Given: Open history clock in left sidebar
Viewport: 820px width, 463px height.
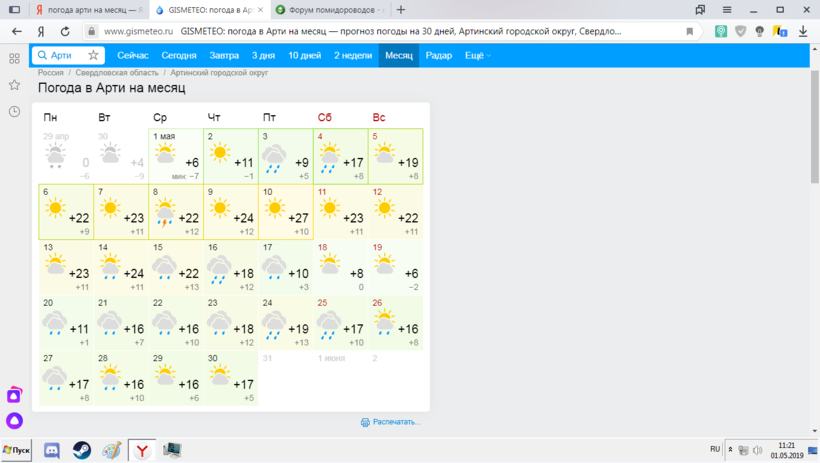Looking at the screenshot, I should tap(14, 111).
